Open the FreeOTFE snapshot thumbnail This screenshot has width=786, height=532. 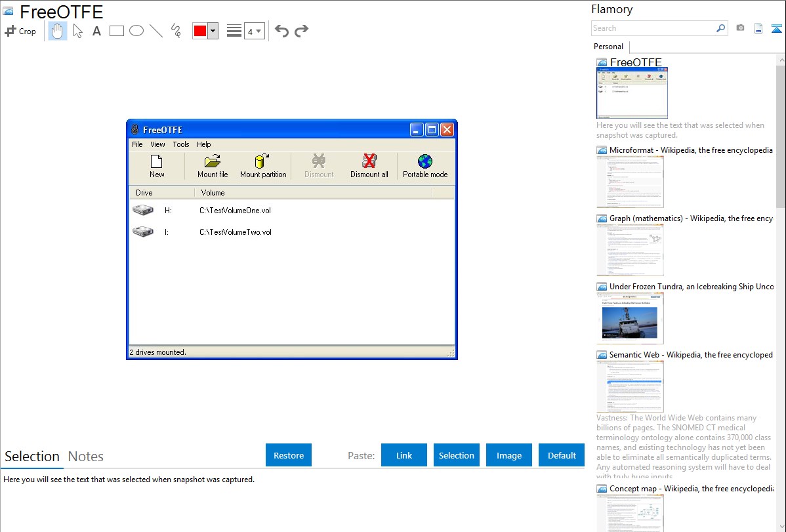[632, 93]
